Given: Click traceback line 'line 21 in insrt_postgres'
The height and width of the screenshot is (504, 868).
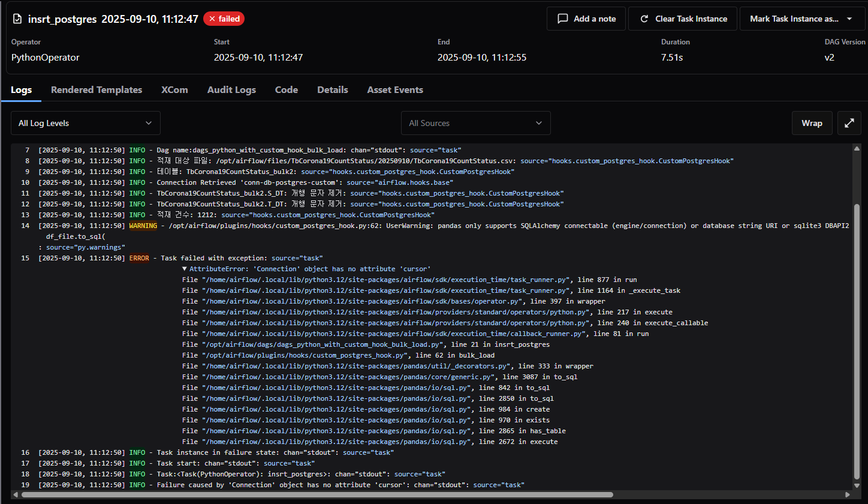Looking at the screenshot, I should (x=366, y=344).
